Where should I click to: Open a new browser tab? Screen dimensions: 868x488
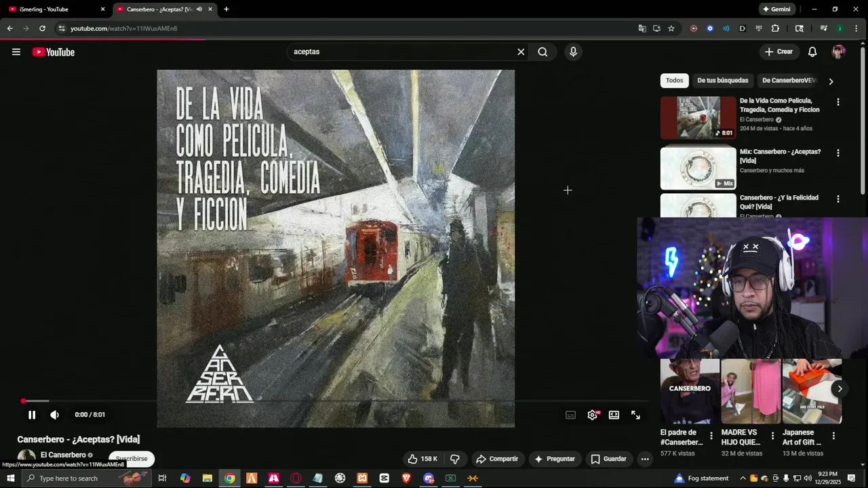point(226,9)
